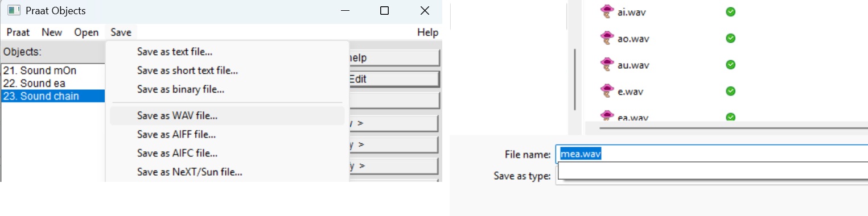Click the File name input field

[x=711, y=154]
